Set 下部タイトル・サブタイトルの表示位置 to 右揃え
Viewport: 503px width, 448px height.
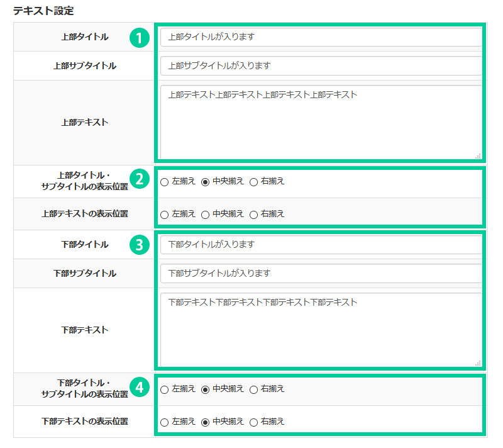tap(254, 389)
